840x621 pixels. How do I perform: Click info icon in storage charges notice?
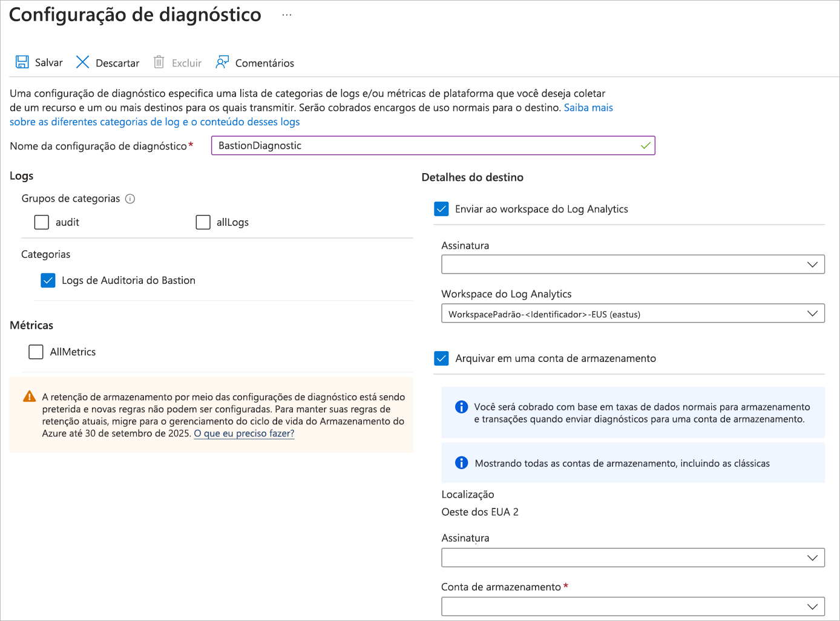[x=461, y=407]
